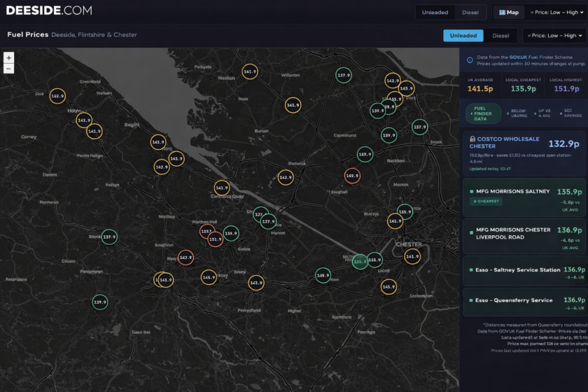Image resolution: width=588 pixels, height=392 pixels.
Task: Select the yellow 145.9 marker near Buckley
Action: 209,278
